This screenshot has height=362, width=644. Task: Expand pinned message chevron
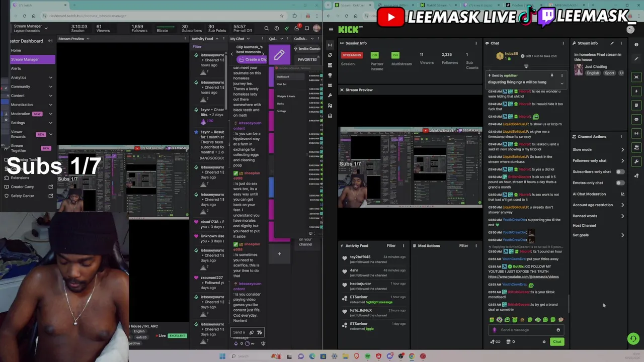coord(562,83)
